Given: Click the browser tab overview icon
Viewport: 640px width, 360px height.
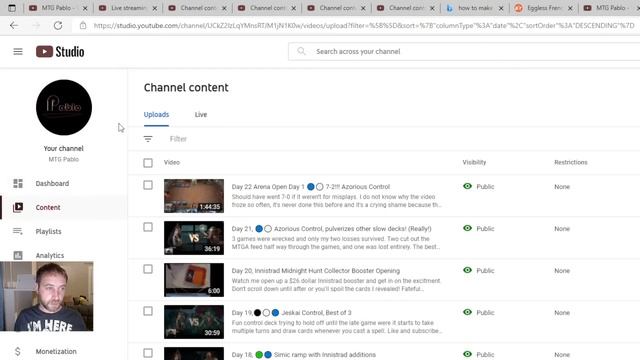Looking at the screenshot, I should (x=12, y=8).
